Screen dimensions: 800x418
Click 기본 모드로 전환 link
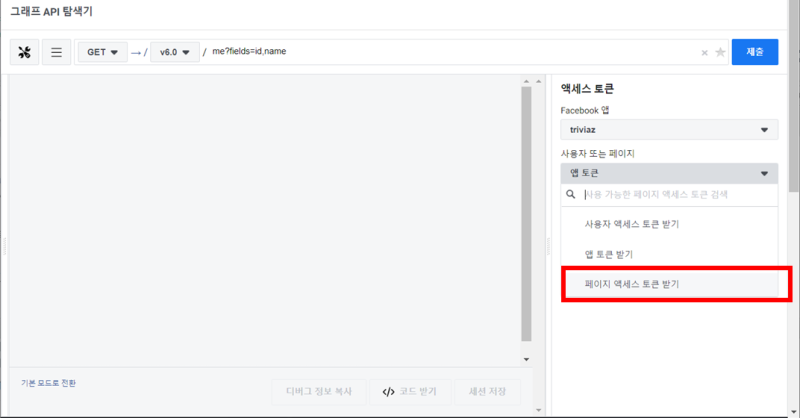pos(48,383)
